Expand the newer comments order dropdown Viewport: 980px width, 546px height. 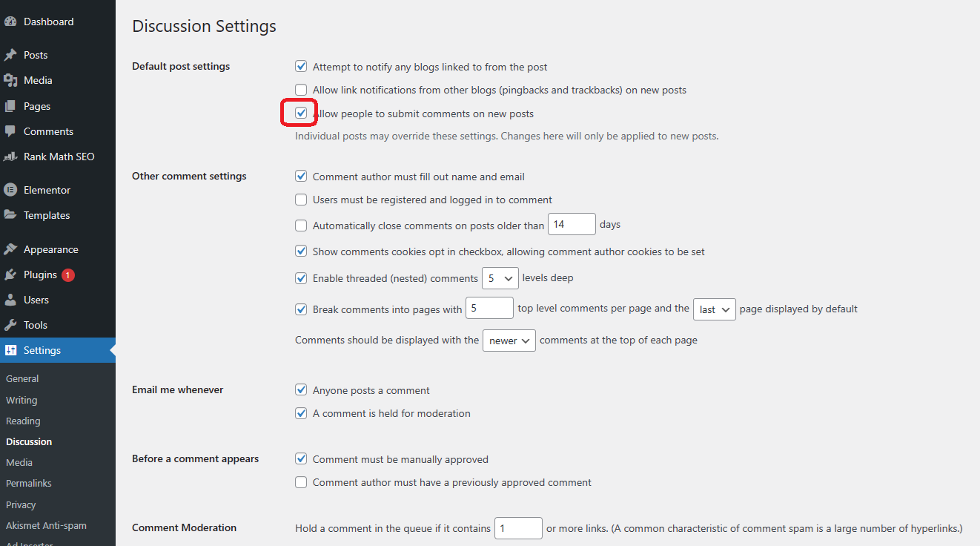click(x=509, y=341)
